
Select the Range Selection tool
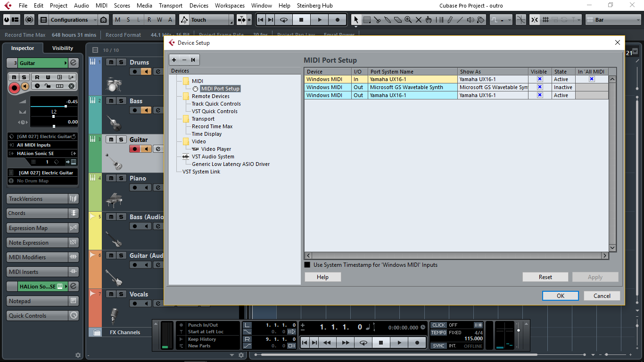pyautogui.click(x=367, y=20)
